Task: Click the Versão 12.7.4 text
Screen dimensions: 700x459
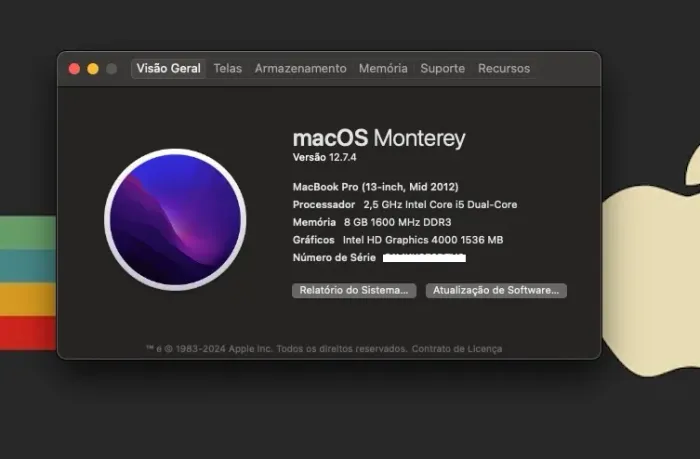Action: click(325, 157)
